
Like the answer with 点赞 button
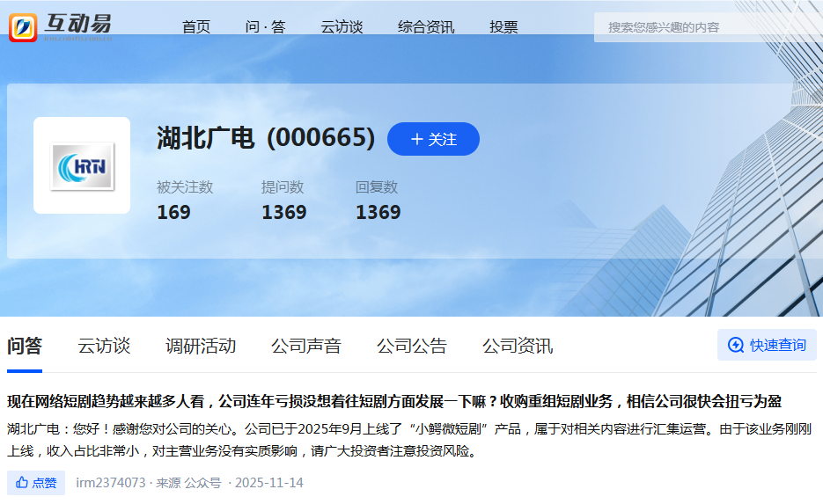(36, 483)
